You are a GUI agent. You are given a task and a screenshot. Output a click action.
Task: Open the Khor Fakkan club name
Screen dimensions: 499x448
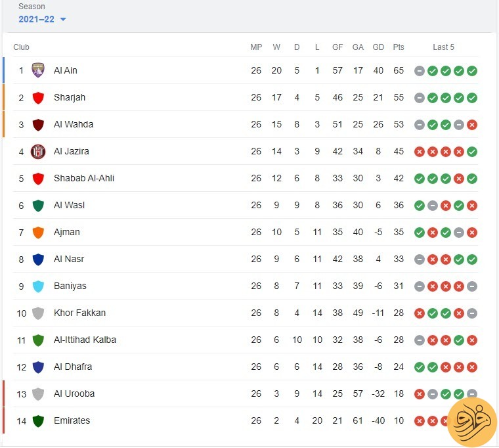[80, 313]
